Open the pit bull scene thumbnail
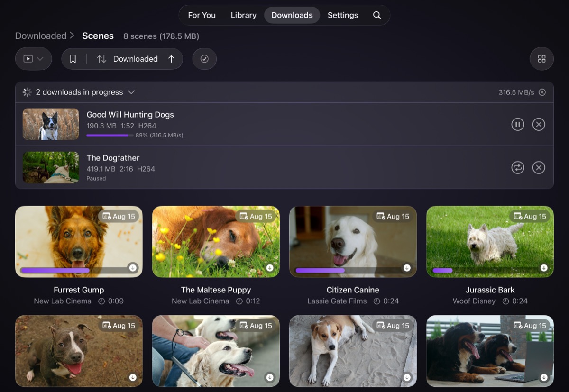This screenshot has width=569, height=392. click(x=79, y=351)
